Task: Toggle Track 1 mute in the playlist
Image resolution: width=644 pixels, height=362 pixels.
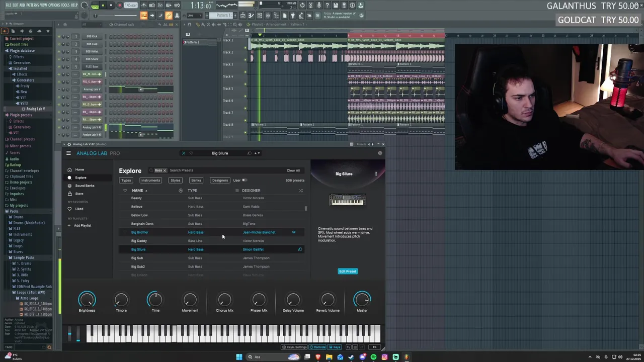Action: pyautogui.click(x=246, y=47)
